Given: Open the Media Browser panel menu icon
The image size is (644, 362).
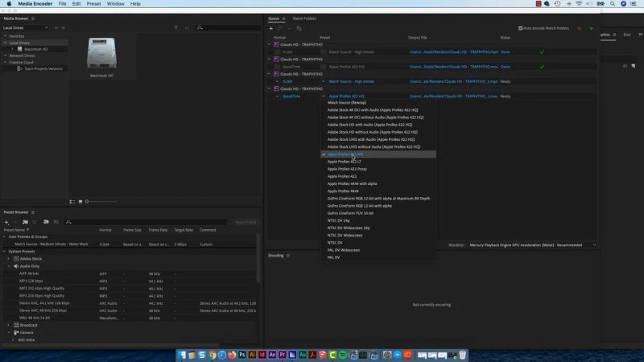Looking at the screenshot, I should coord(33,19).
